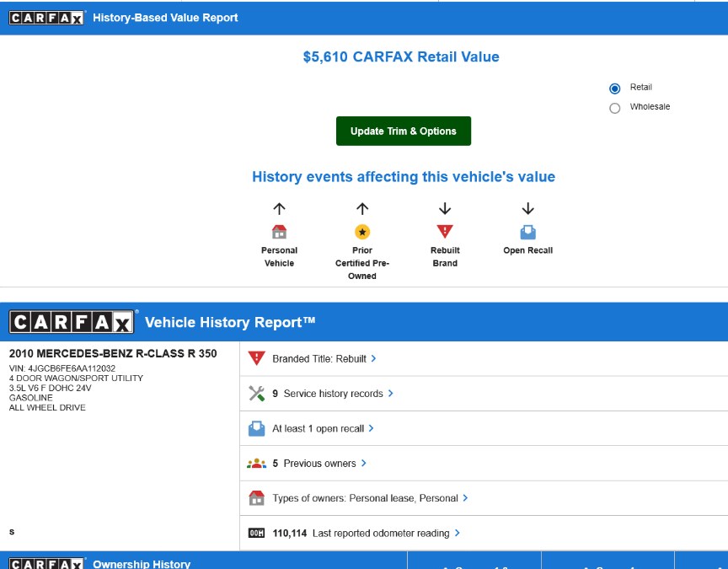Click the Personal Vehicle label
728x569 pixels.
[x=279, y=256]
